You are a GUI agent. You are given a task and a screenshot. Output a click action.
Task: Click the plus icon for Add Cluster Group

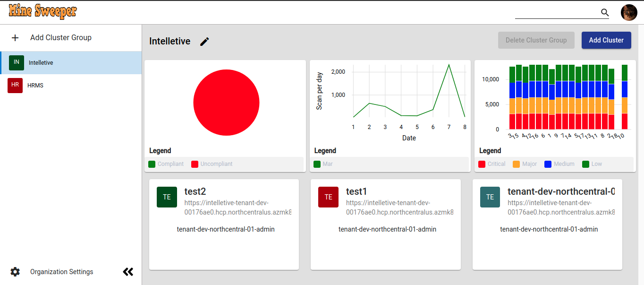15,38
